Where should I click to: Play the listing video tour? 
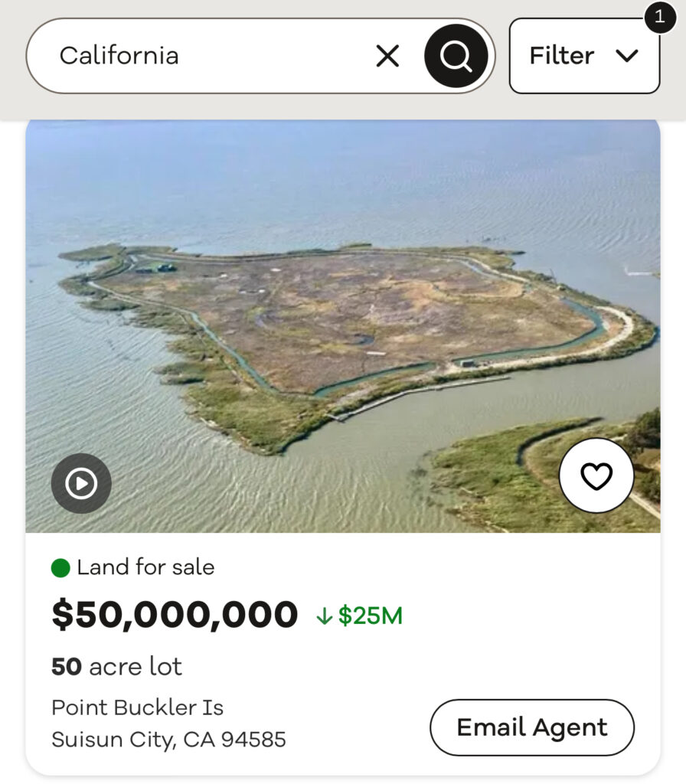pos(81,483)
